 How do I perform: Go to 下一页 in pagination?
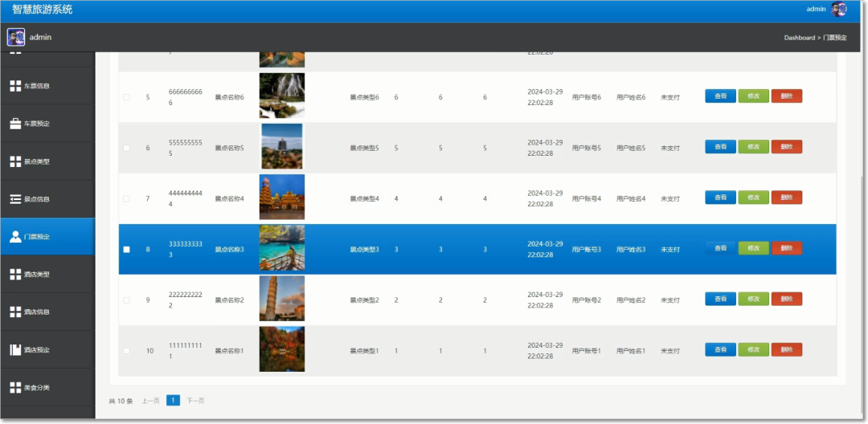pos(195,401)
